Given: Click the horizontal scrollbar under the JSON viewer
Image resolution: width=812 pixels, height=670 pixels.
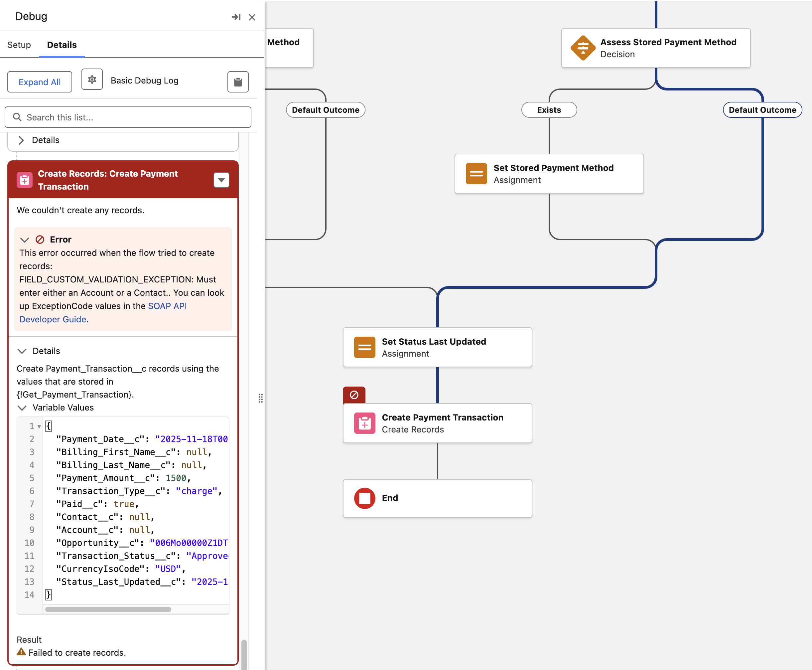Looking at the screenshot, I should [x=108, y=609].
